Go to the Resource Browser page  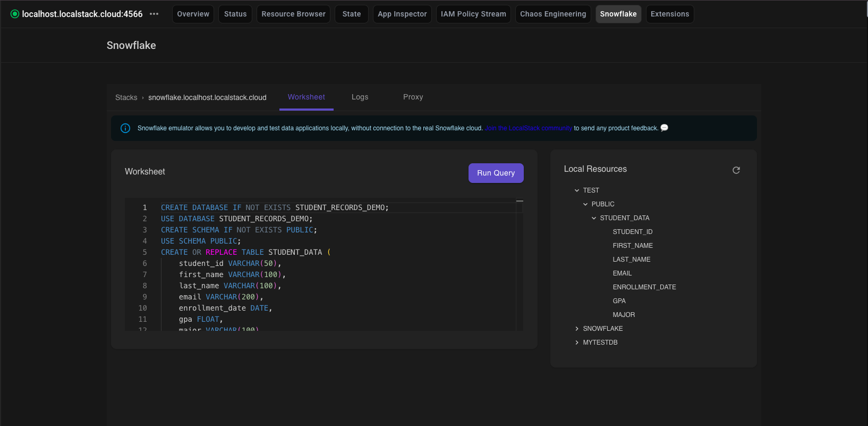pos(293,14)
